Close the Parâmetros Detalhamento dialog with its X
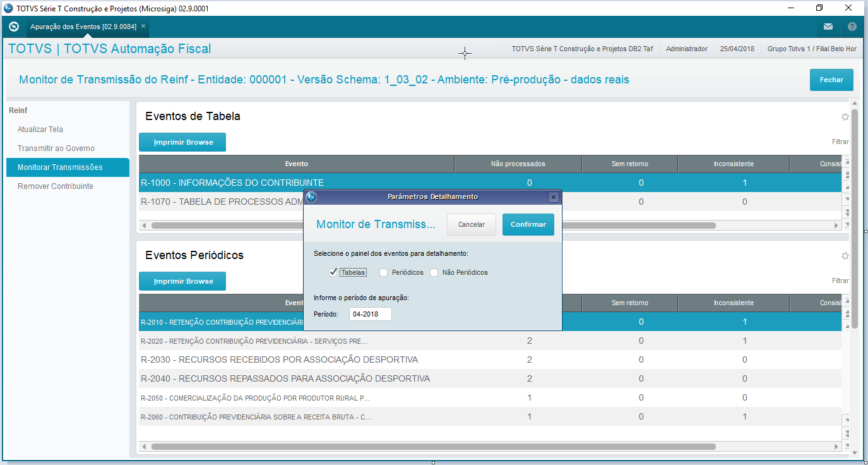The image size is (868, 465). pos(554,196)
